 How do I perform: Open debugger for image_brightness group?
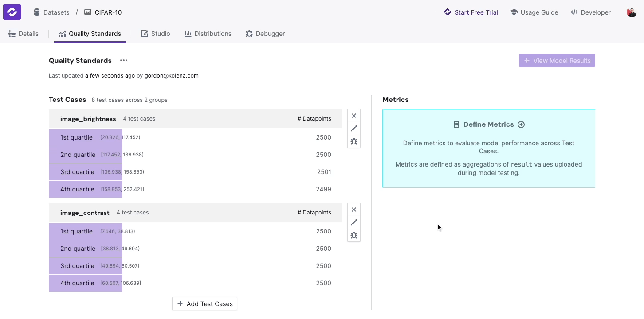[x=353, y=141]
